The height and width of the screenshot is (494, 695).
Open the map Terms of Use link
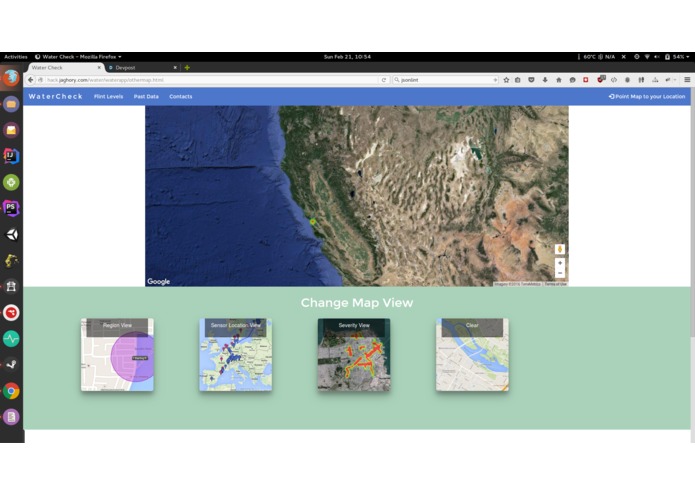556,284
